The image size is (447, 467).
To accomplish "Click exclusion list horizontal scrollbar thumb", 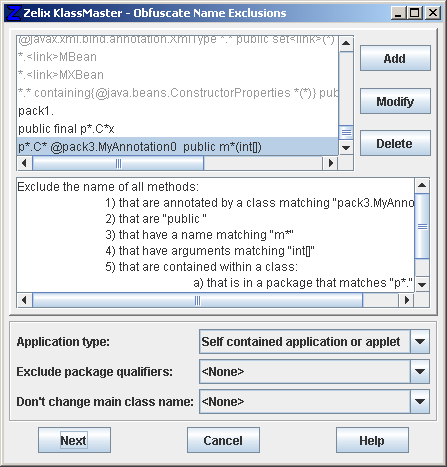I will (x=118, y=163).
